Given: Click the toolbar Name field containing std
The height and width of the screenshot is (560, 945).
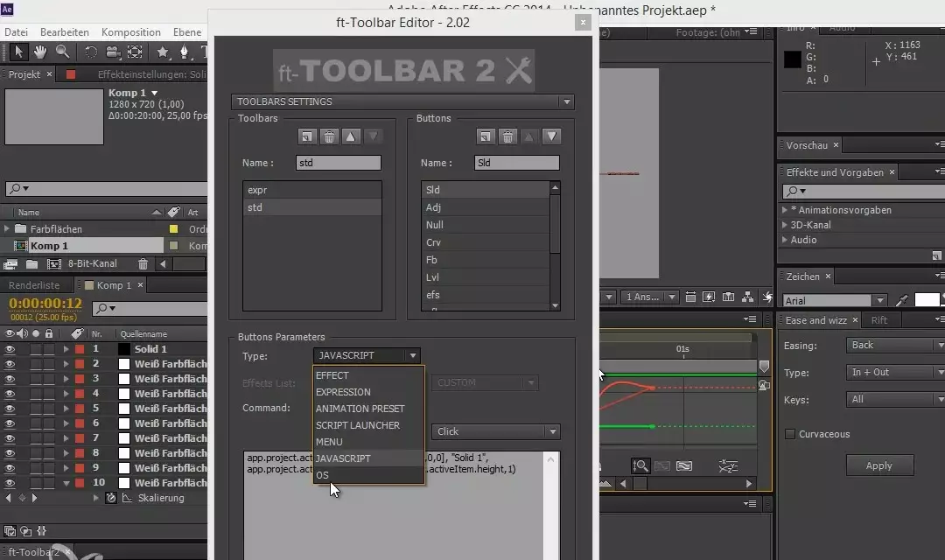Looking at the screenshot, I should (x=339, y=163).
